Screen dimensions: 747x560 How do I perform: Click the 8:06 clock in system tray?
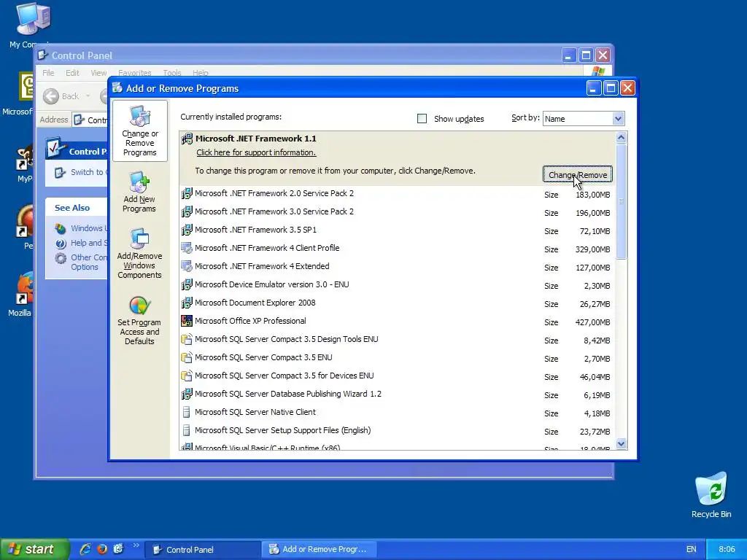[727, 549]
